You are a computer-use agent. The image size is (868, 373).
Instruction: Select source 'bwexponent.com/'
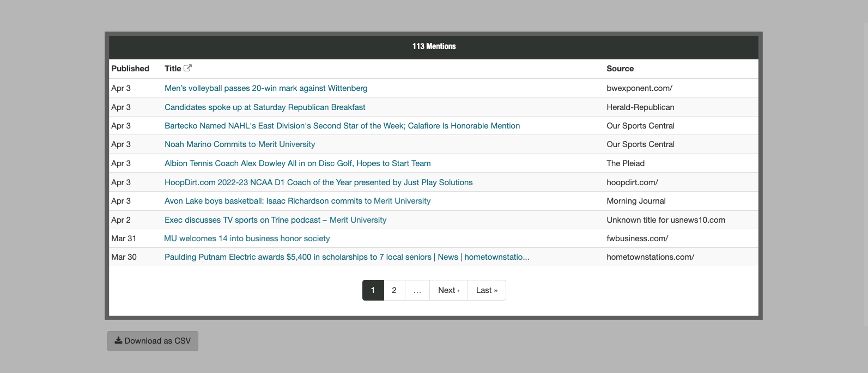tap(640, 88)
